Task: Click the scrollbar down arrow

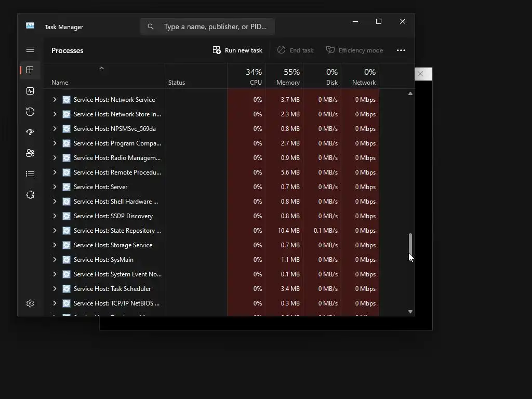Action: click(x=410, y=312)
